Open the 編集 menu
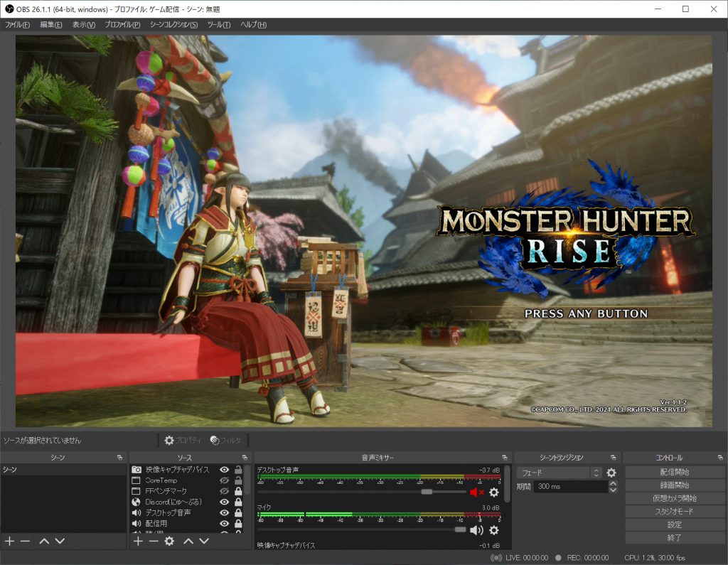The width and height of the screenshot is (728, 565). click(x=51, y=25)
